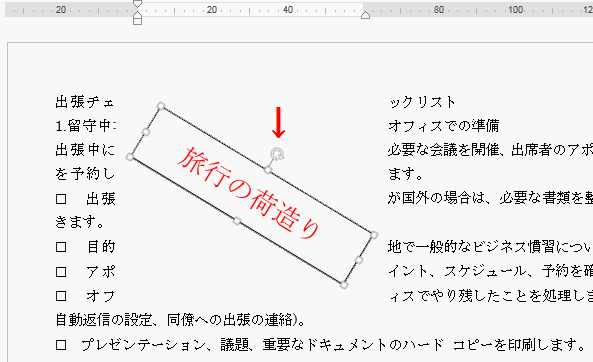
Task: Select the top-left corner resize handle
Action: pos(161,106)
